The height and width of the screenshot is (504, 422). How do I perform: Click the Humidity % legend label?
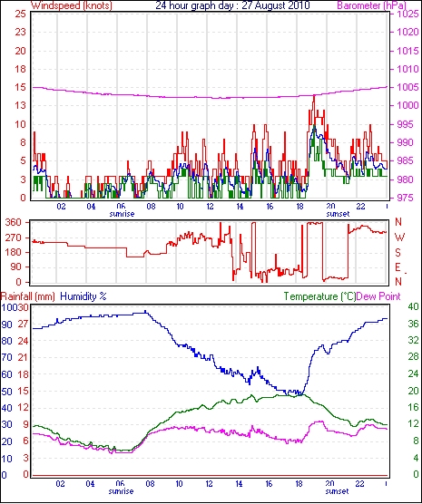(x=83, y=296)
